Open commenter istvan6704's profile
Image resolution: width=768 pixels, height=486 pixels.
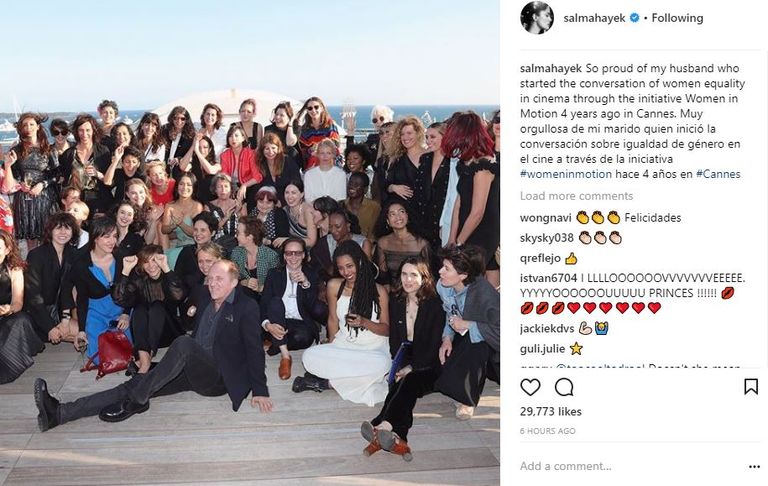(549, 278)
